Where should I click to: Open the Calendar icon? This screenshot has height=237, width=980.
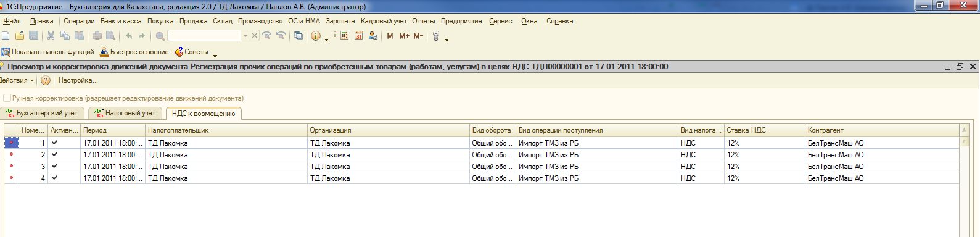359,36
